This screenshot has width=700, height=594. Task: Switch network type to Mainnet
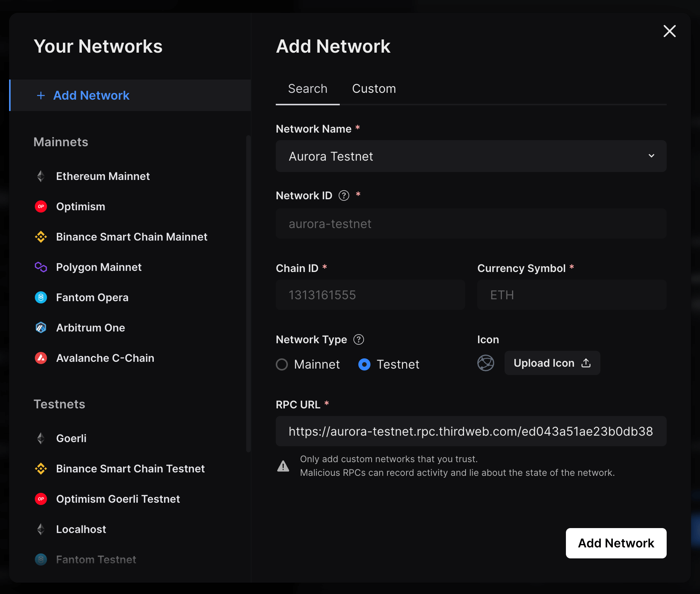pyautogui.click(x=282, y=364)
